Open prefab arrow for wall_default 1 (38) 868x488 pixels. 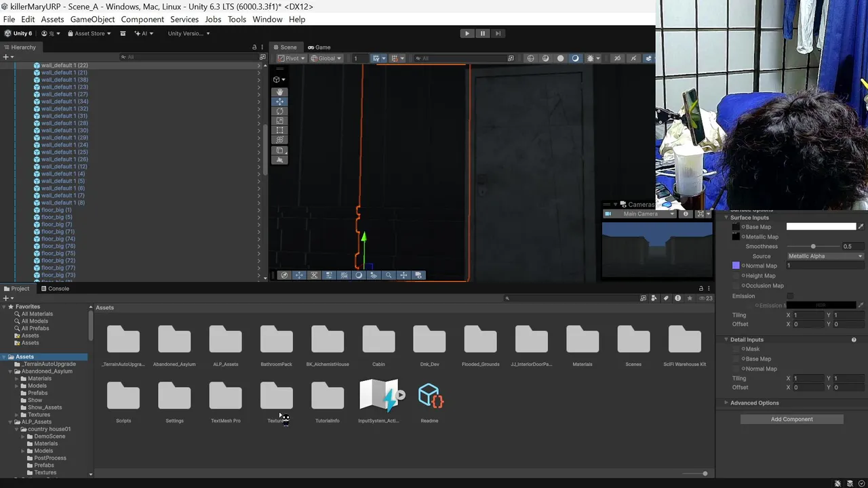point(258,80)
